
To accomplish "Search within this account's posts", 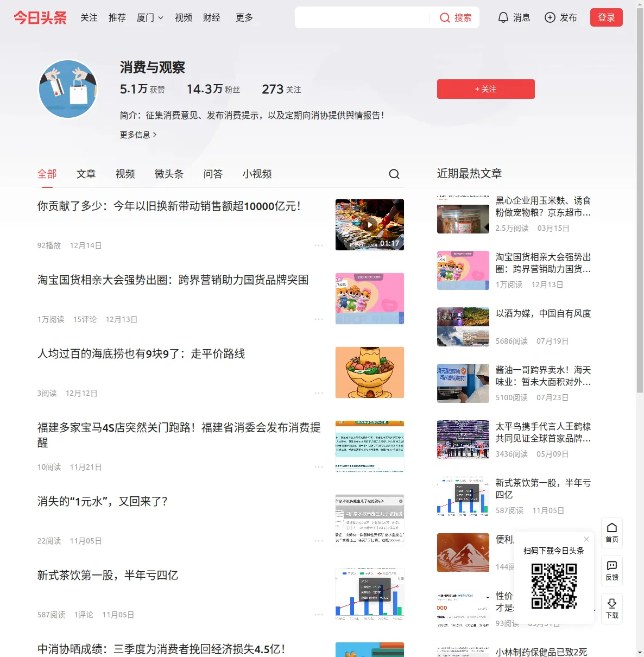I will 394,174.
